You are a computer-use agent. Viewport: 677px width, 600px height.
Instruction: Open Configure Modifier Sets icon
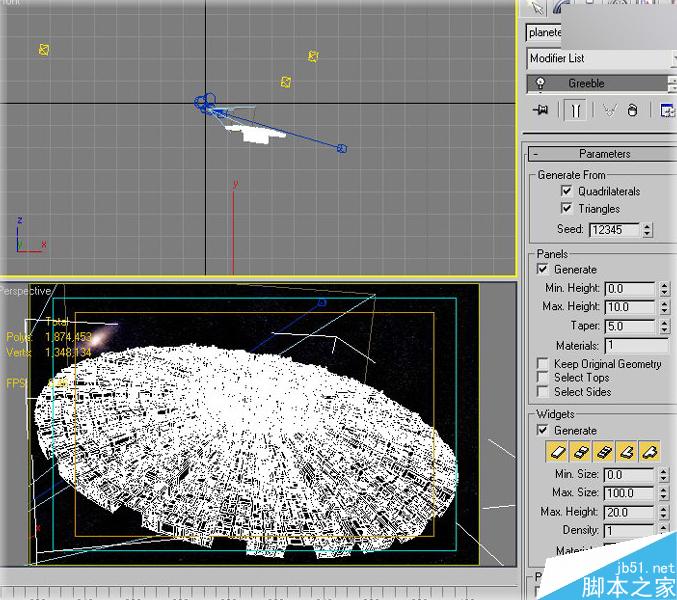[667, 110]
